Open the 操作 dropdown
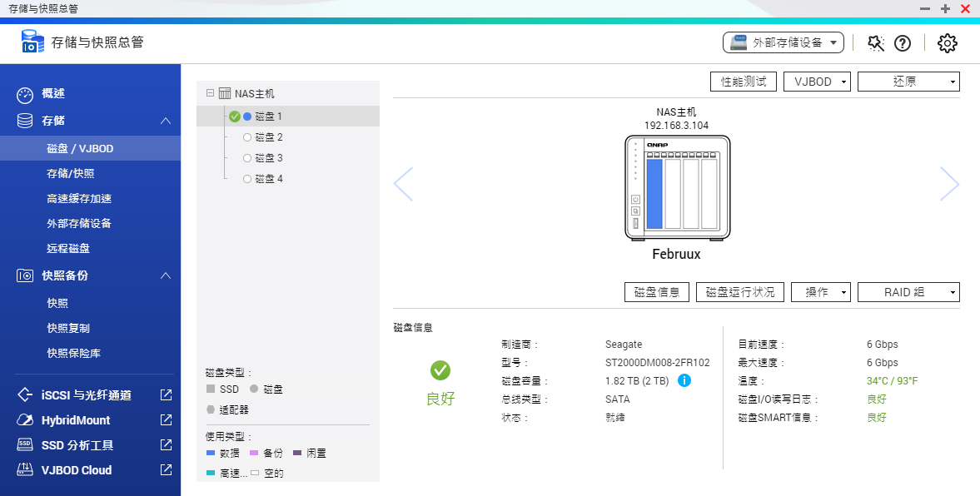Screen dimensions: 980x496 [820, 292]
